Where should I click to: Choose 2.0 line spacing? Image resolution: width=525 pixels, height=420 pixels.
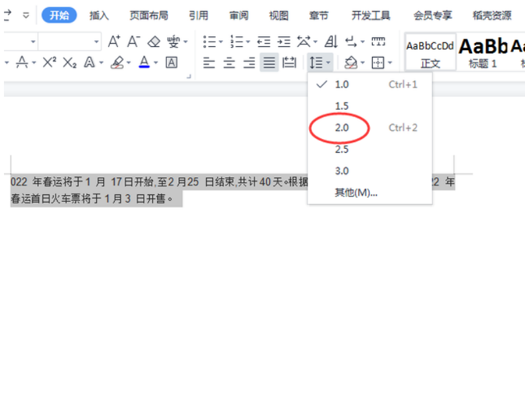pyautogui.click(x=342, y=128)
